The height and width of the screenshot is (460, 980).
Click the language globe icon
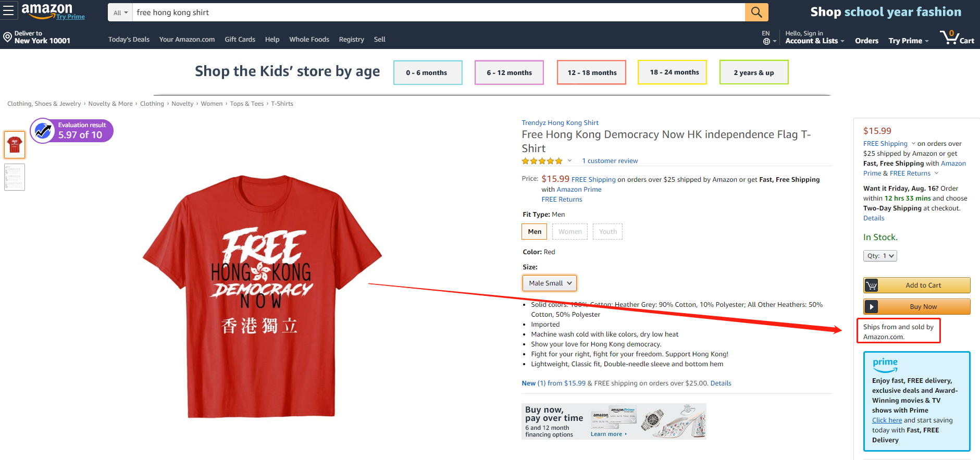pos(766,41)
